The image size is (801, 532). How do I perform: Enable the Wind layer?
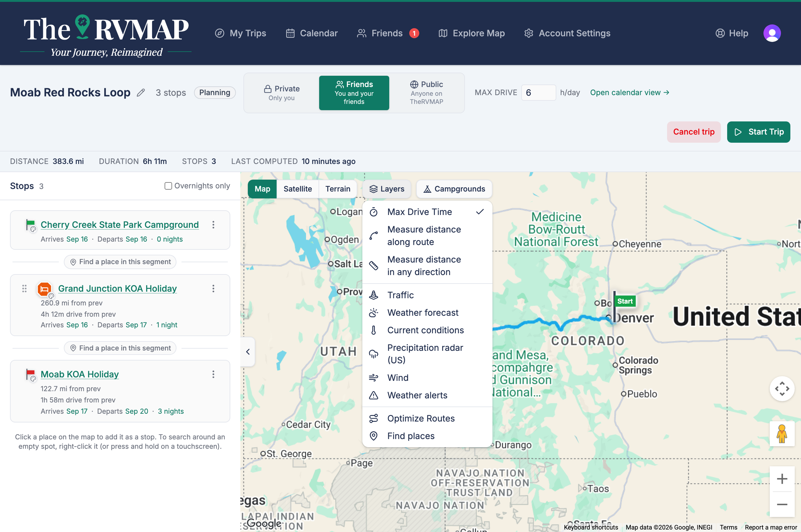tap(427, 378)
